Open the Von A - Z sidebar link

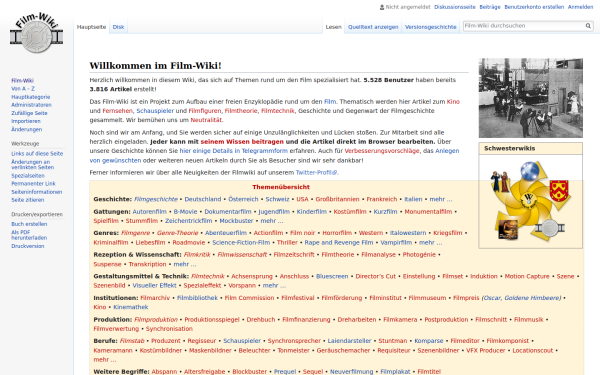tap(23, 88)
